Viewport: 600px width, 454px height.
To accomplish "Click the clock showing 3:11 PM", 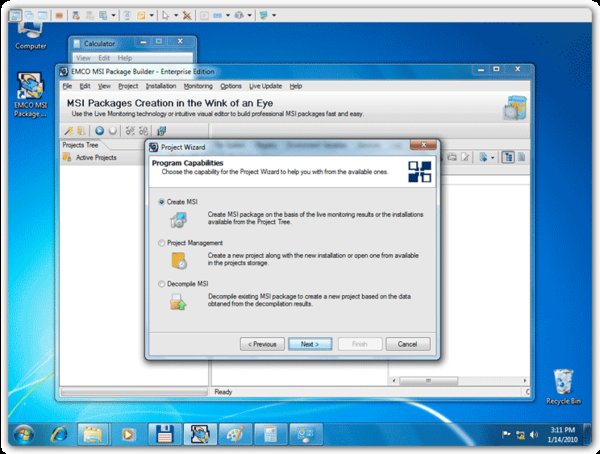I will click(x=562, y=430).
